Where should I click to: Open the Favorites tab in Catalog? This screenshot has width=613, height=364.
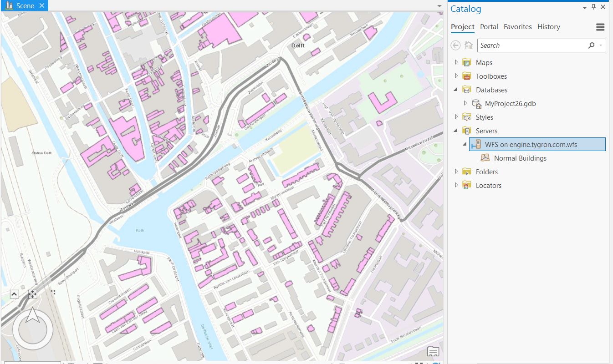point(517,27)
